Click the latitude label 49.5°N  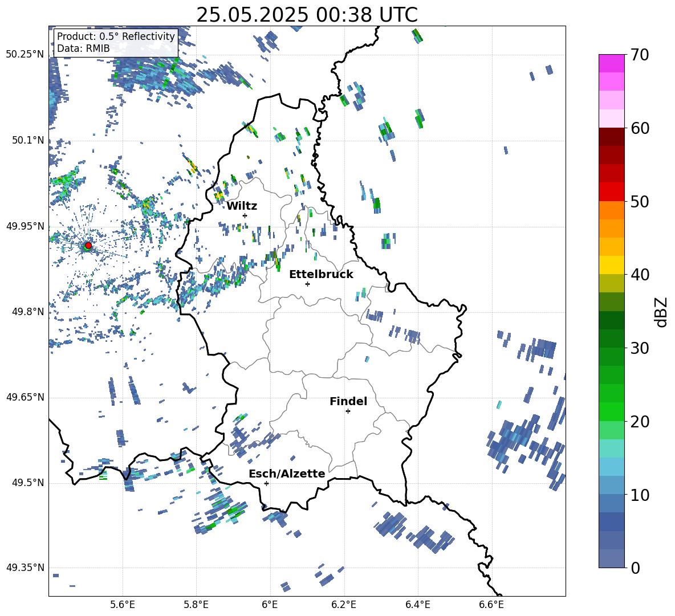pos(28,483)
